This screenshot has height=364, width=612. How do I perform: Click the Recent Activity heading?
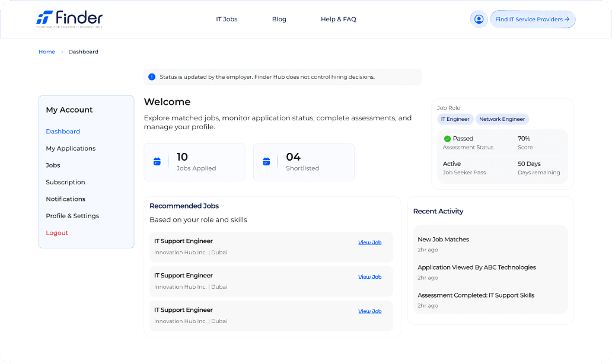click(x=438, y=211)
